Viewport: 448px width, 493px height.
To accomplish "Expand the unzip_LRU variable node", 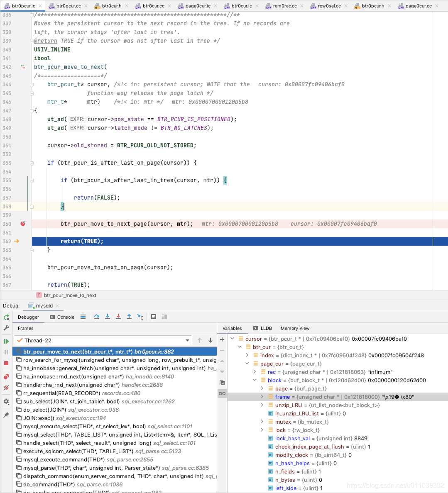I will 262,405.
